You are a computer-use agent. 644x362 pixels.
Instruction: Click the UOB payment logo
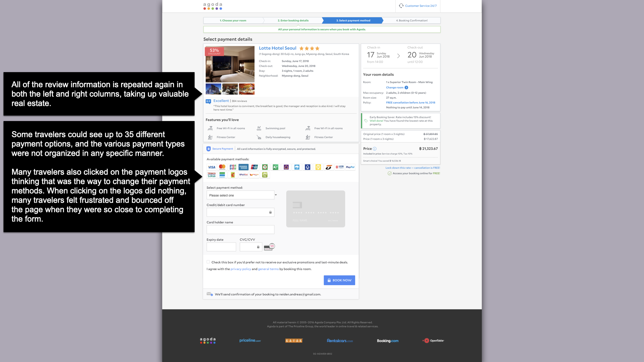(340, 167)
